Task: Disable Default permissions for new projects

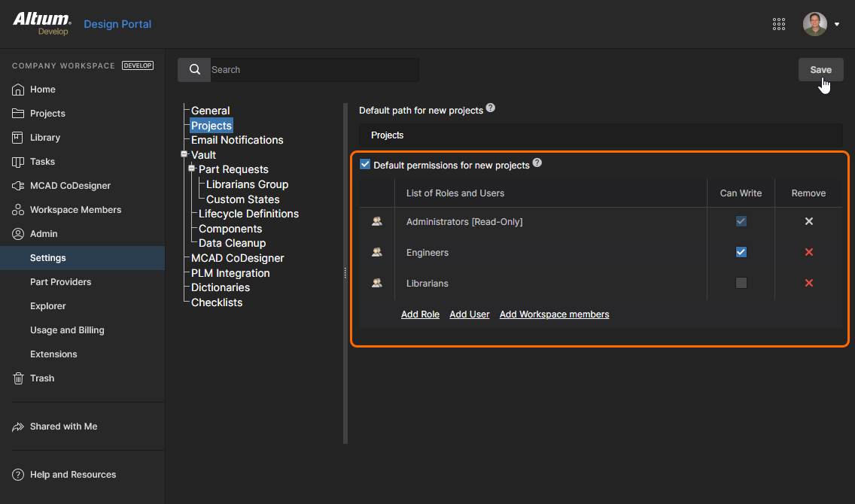Action: (365, 165)
